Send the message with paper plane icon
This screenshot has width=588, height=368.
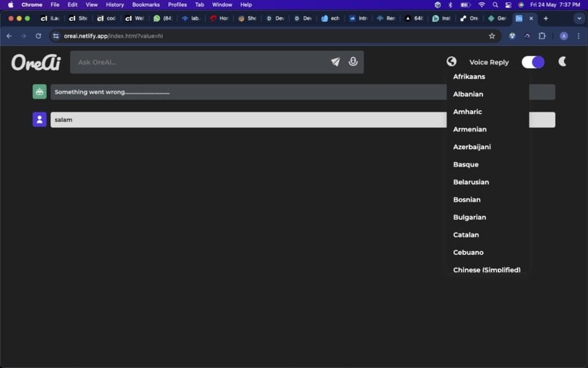coord(336,62)
